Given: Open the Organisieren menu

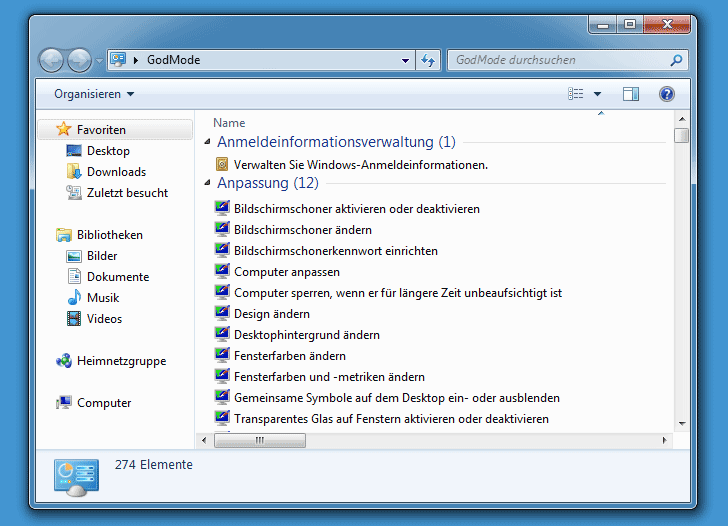Looking at the screenshot, I should [x=94, y=94].
